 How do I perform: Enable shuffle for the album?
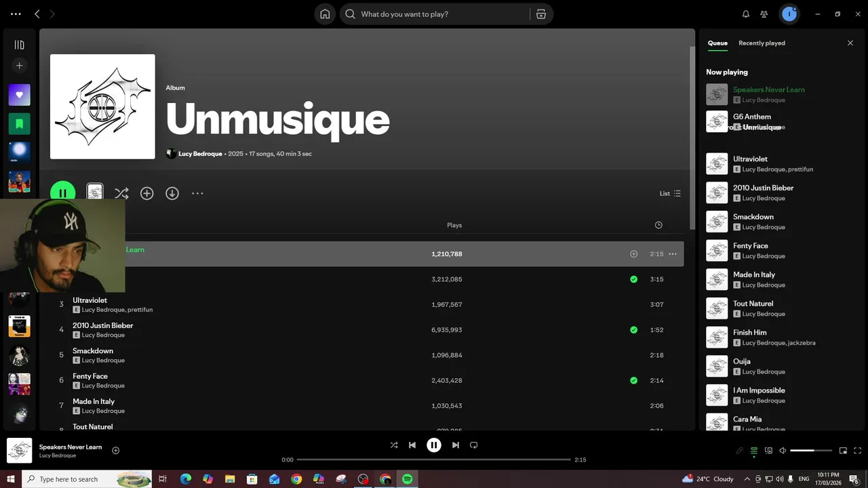(121, 193)
